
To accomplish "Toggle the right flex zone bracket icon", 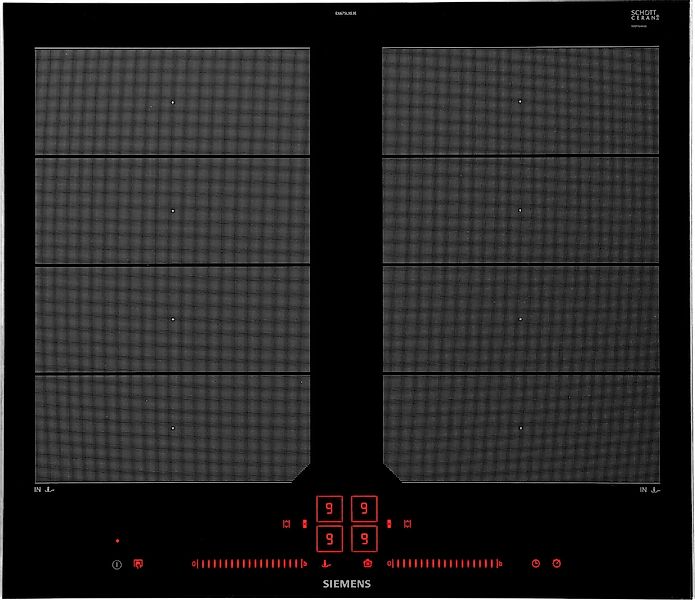I will click(408, 523).
